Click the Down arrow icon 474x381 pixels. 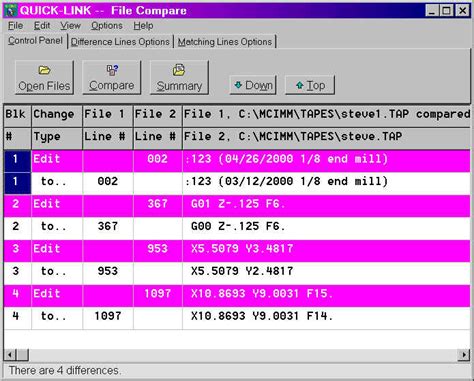click(238, 85)
